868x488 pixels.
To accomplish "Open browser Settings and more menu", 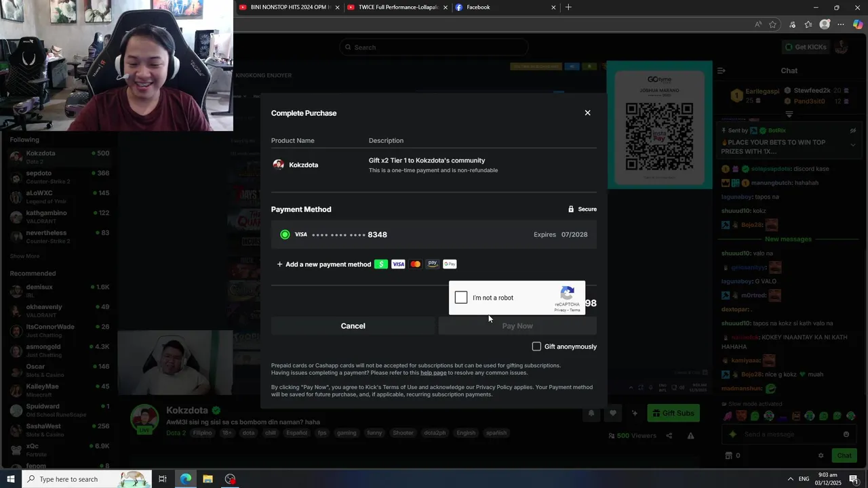I will (841, 24).
